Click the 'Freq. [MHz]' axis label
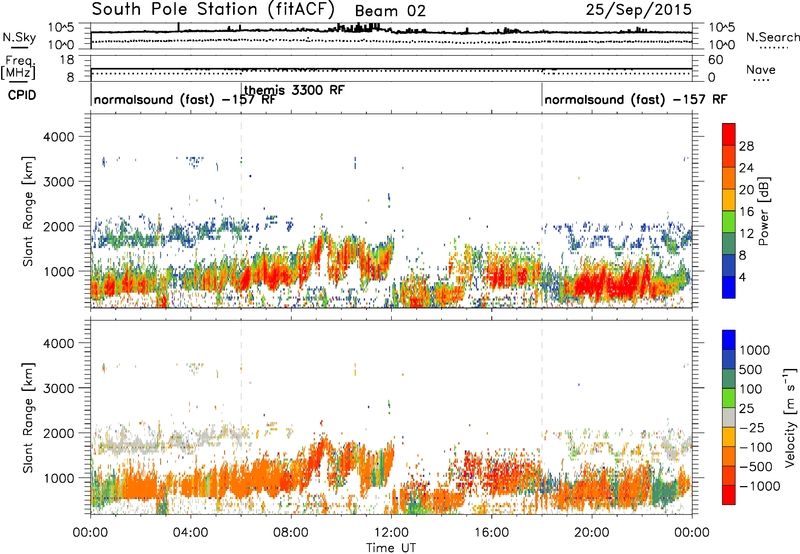 [x=18, y=68]
